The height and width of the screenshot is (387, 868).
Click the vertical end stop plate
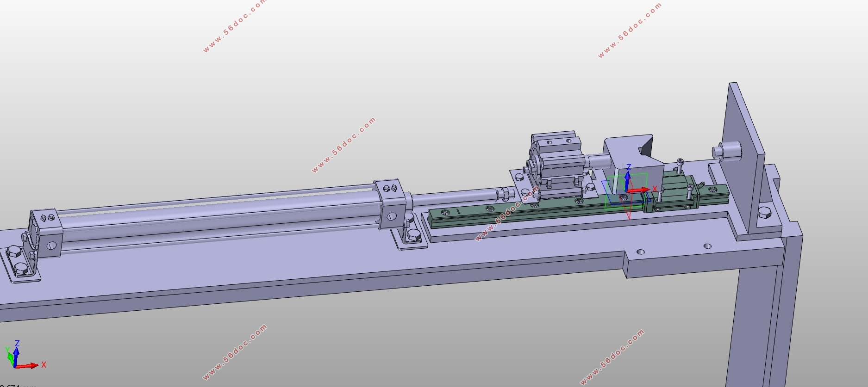tap(745, 153)
